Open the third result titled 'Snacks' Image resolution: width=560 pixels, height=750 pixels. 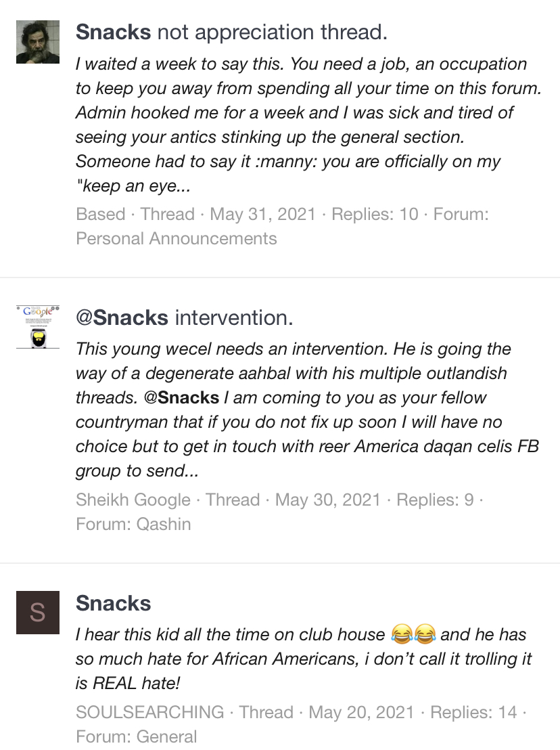113,603
